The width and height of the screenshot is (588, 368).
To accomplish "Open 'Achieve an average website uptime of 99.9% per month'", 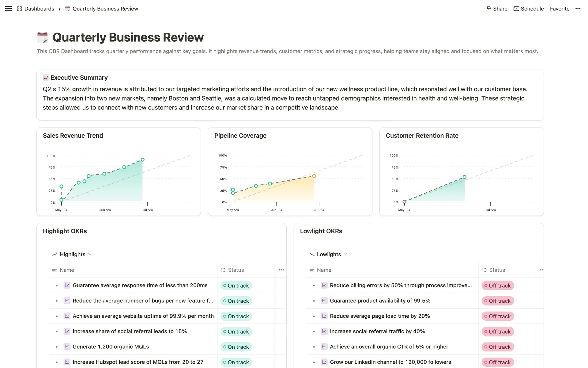I will click(143, 316).
